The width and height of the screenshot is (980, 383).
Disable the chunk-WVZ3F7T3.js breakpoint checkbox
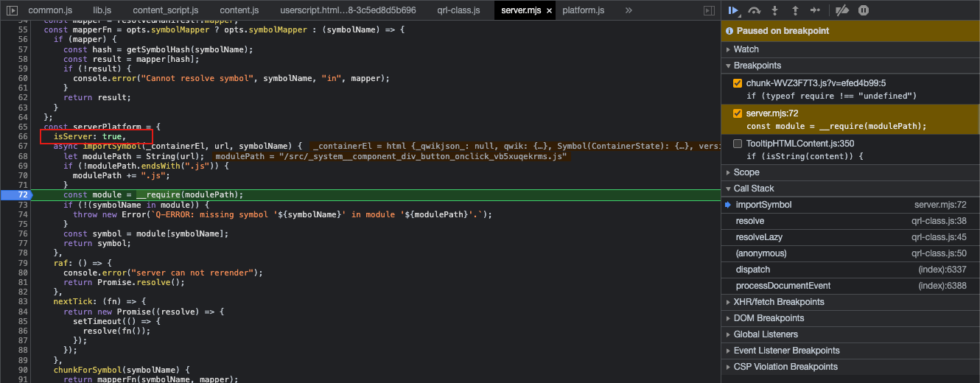(x=738, y=83)
